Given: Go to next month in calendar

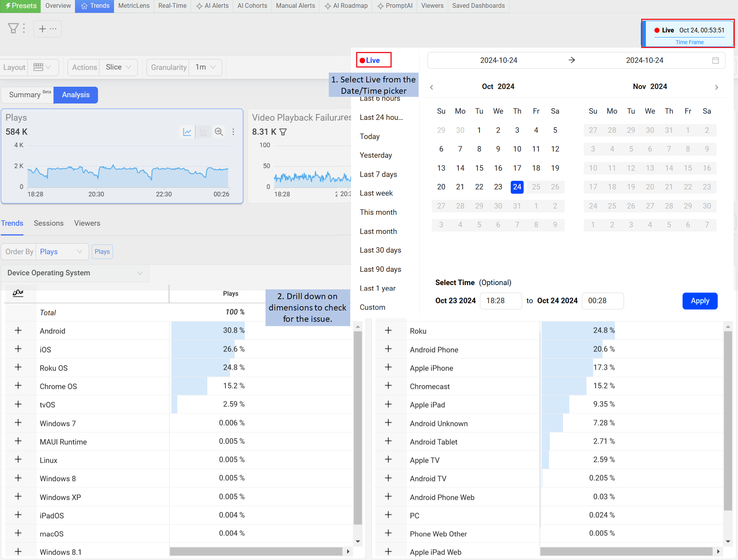Looking at the screenshot, I should 717,87.
